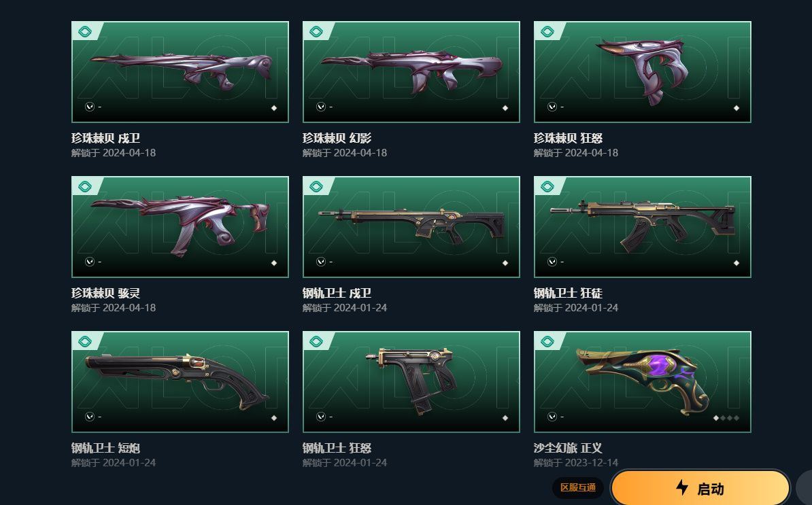Click the Valorant points icon on 珍珠棘贝 幻影
The image size is (812, 505).
click(321, 107)
